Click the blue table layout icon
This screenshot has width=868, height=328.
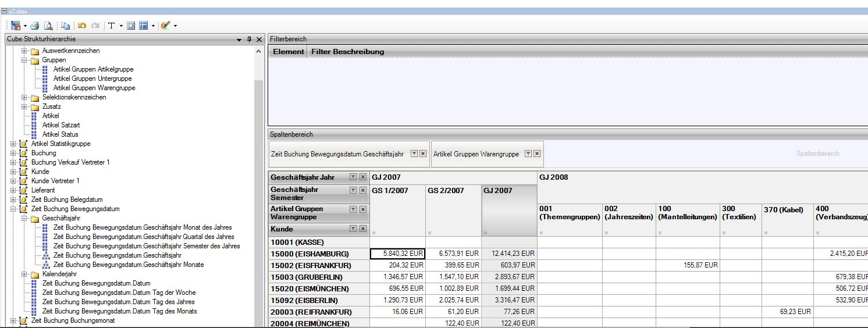pyautogui.click(x=143, y=26)
